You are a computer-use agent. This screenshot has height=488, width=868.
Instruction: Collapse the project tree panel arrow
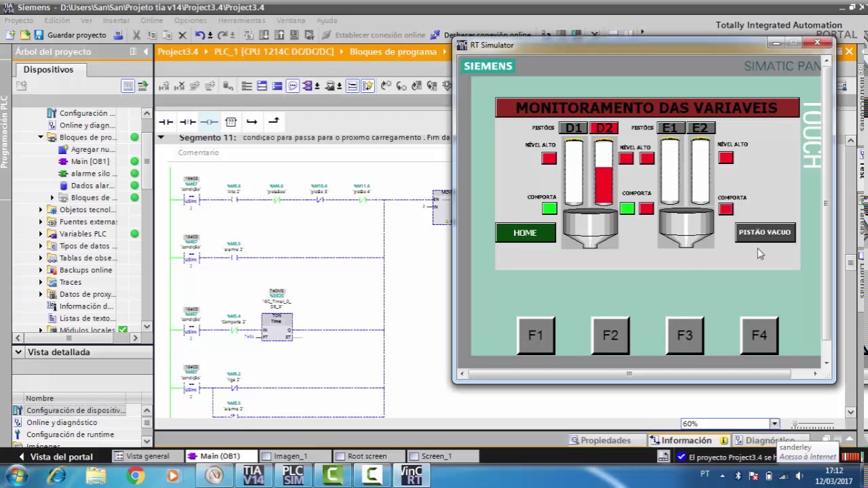point(146,52)
